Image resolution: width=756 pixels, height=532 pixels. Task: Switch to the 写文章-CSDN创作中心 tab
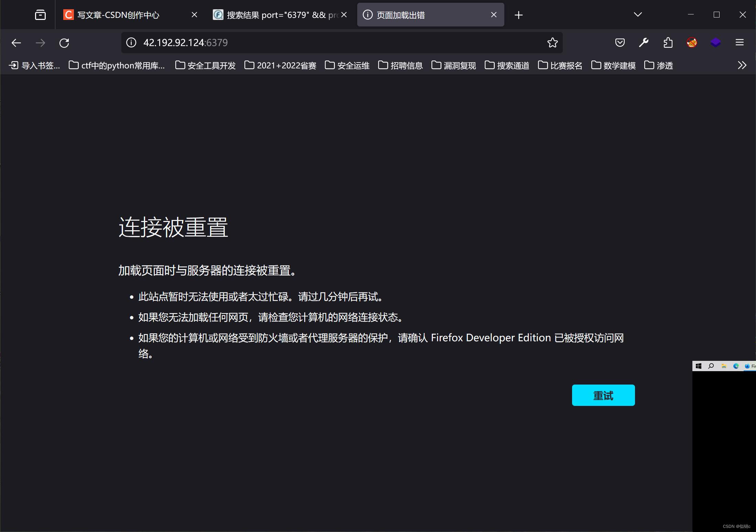[119, 15]
